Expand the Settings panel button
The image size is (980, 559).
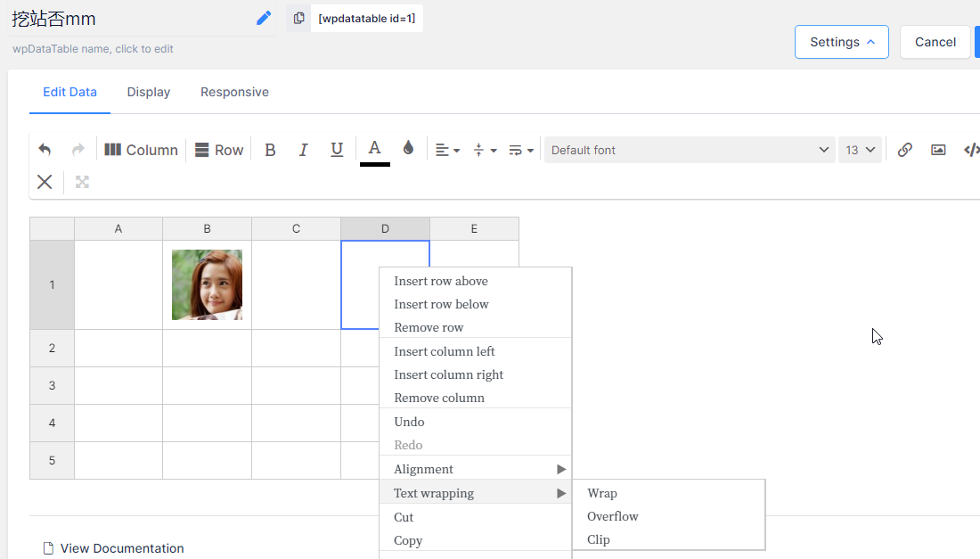[x=841, y=42]
